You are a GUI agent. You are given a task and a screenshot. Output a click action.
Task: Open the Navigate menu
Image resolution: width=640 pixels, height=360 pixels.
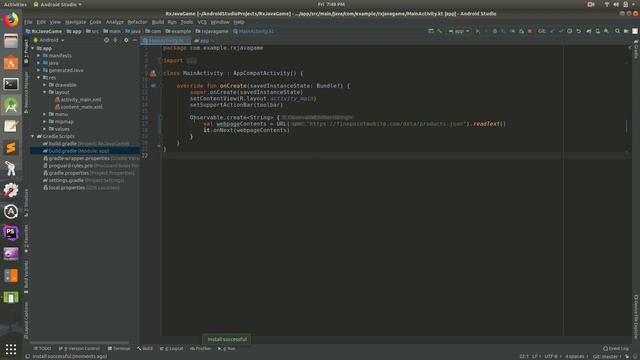coord(76,22)
